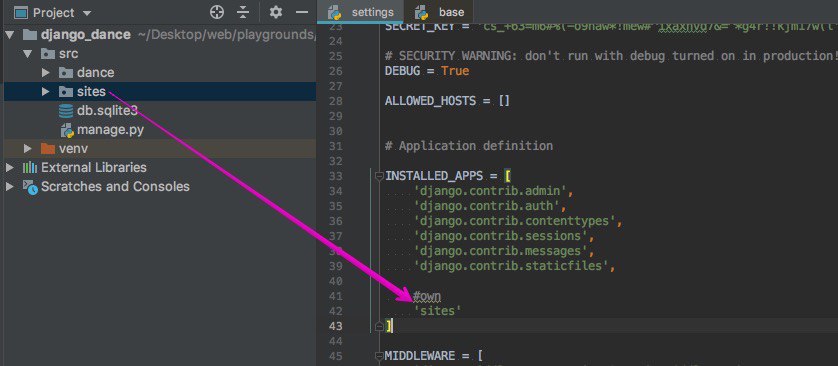838x366 pixels.
Task: Click the fold end marker at line 43
Action: coord(378,326)
